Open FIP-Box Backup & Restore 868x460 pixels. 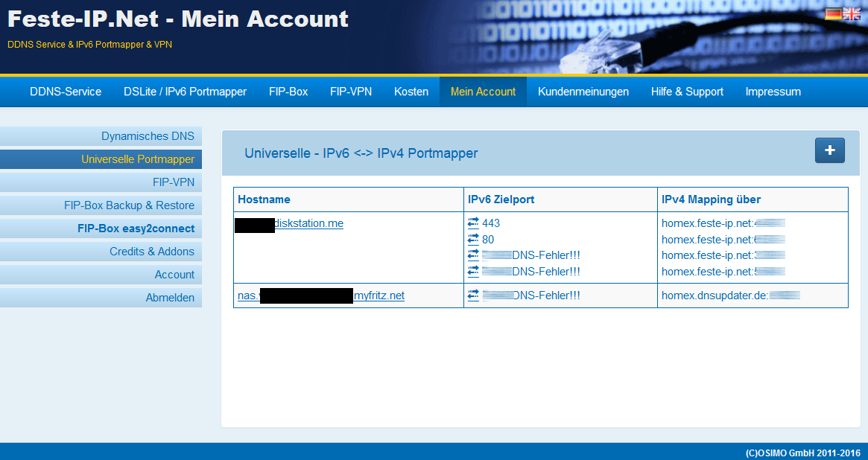101,205
